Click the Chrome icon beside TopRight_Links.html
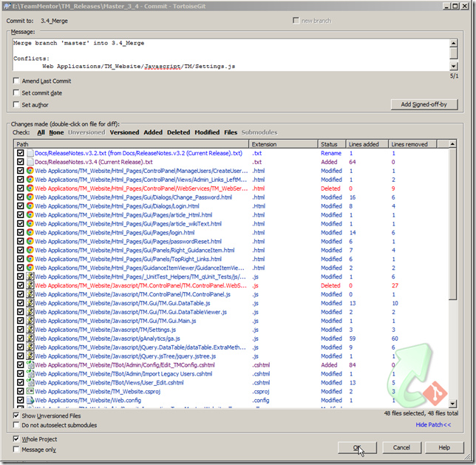 (30, 259)
